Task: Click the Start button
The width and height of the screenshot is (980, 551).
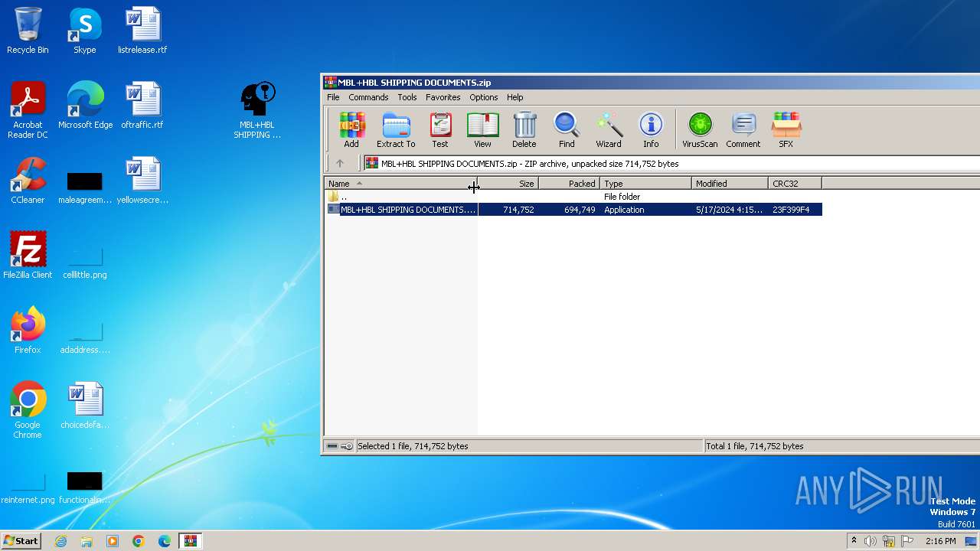Action: tap(21, 541)
